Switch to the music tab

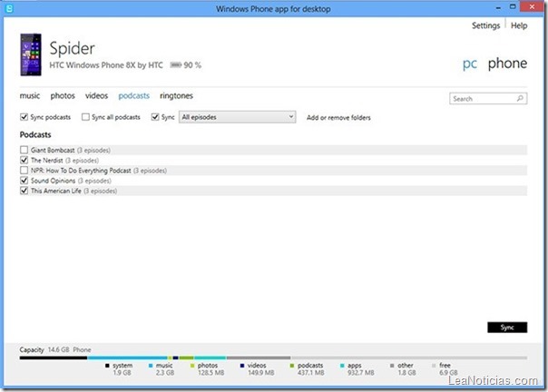30,95
